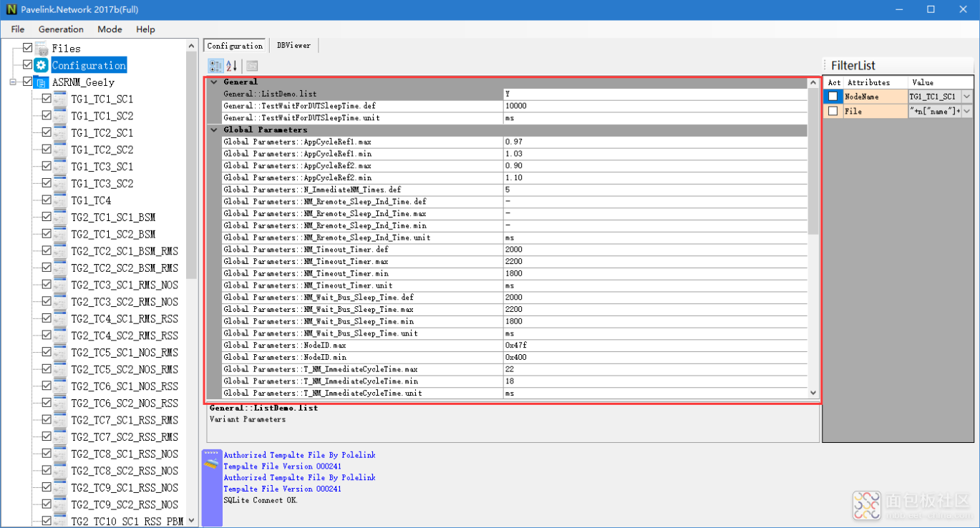Click the Value column header in FilterList
Screen dimensions: 980x528
click(941, 82)
